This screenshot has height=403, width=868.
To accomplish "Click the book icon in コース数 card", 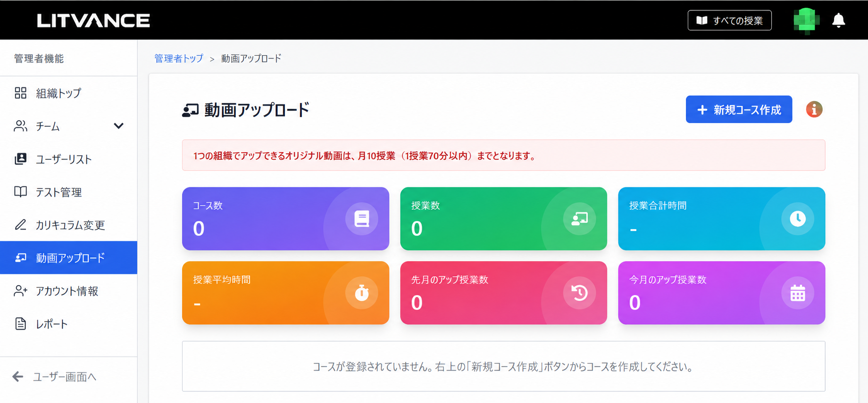I will [x=361, y=219].
